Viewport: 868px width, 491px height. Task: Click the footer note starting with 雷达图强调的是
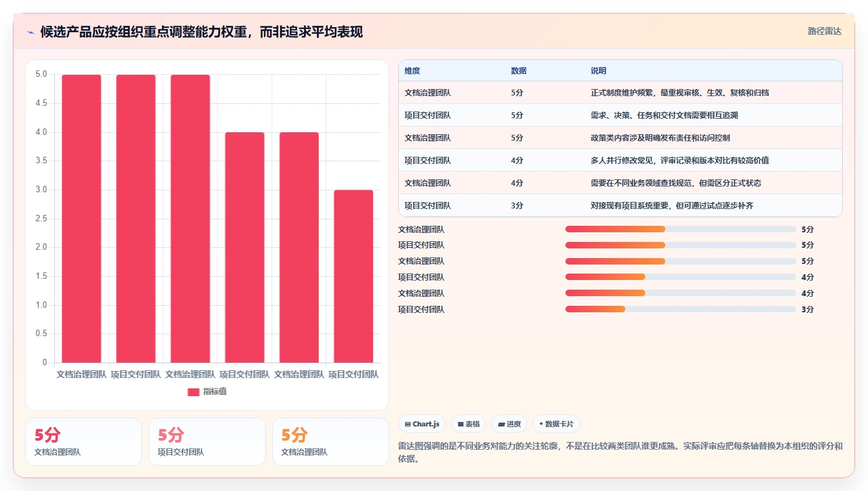[x=620, y=452]
